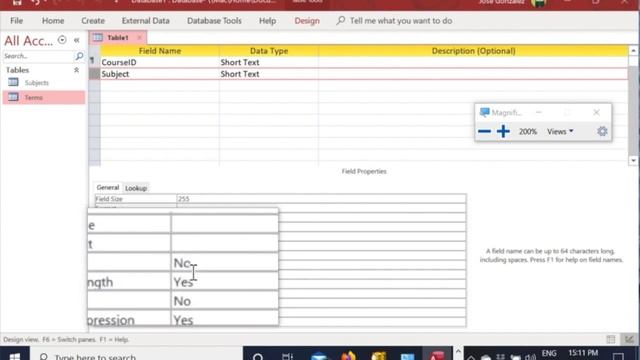The width and height of the screenshot is (640, 360).
Task: Switch to the General properties tab
Action: tap(108, 187)
